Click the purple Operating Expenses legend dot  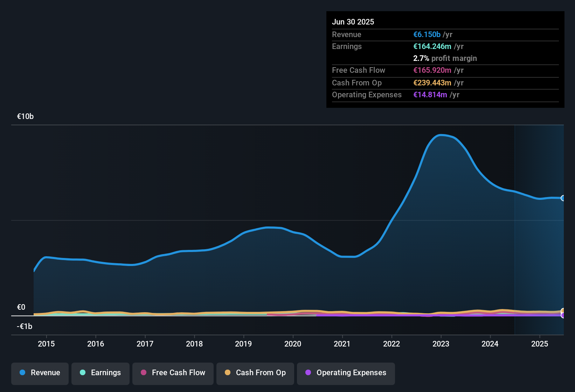(x=308, y=373)
